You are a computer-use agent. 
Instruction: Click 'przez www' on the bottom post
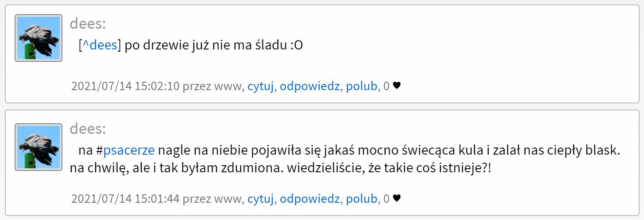pyautogui.click(x=213, y=198)
